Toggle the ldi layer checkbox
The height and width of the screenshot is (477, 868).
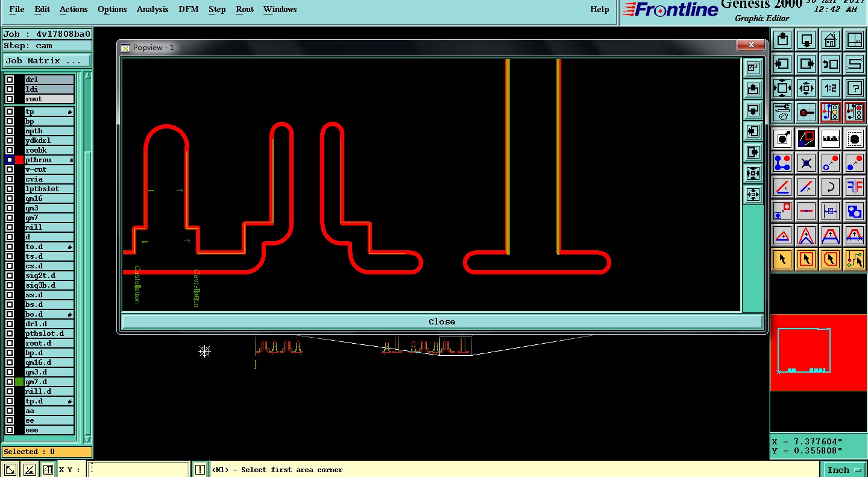click(x=10, y=89)
